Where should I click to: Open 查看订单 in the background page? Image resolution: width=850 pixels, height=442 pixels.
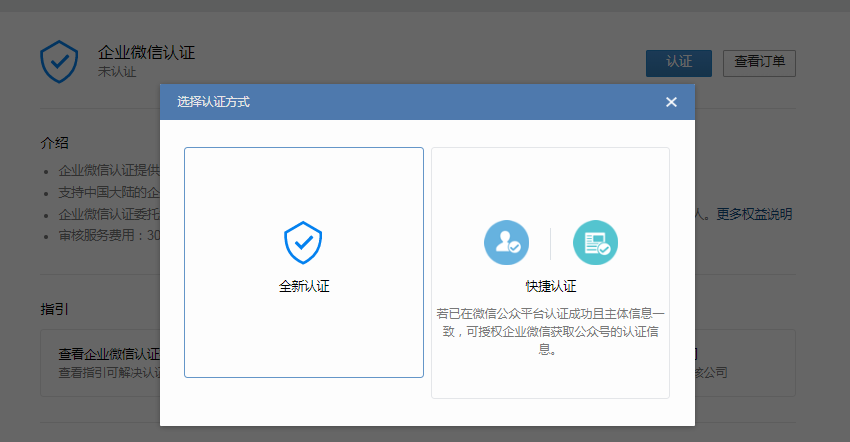point(759,63)
